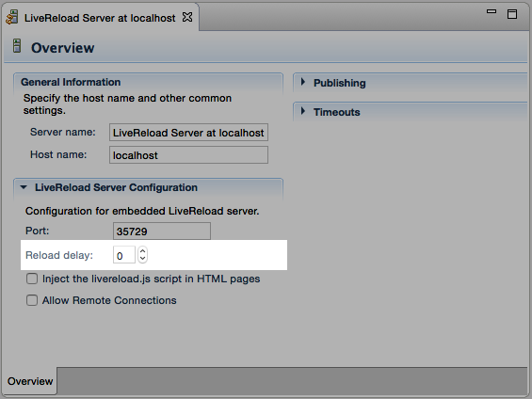Click the Server name label

[63, 132]
